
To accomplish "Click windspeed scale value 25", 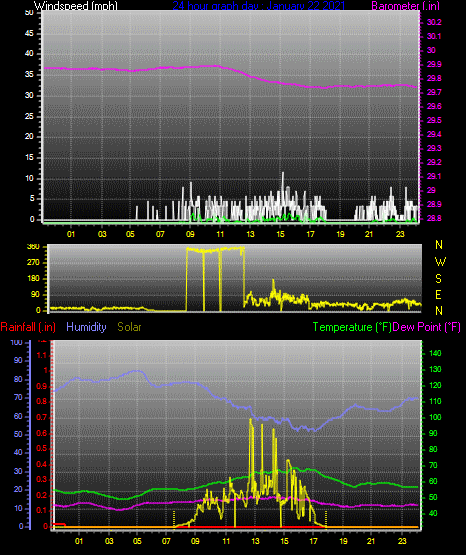I will click(29, 116).
